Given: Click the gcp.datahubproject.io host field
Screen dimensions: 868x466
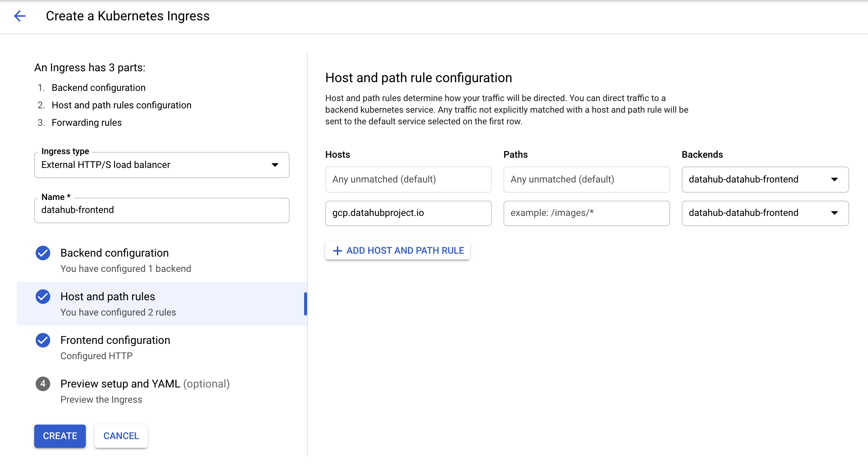Looking at the screenshot, I should coord(408,213).
